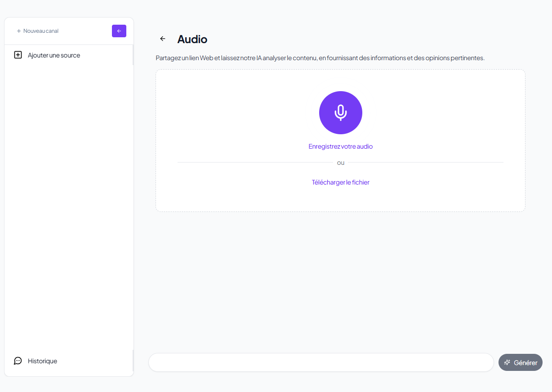Collapse the sidebar with purple arrow button
The height and width of the screenshot is (392, 552).
(119, 31)
